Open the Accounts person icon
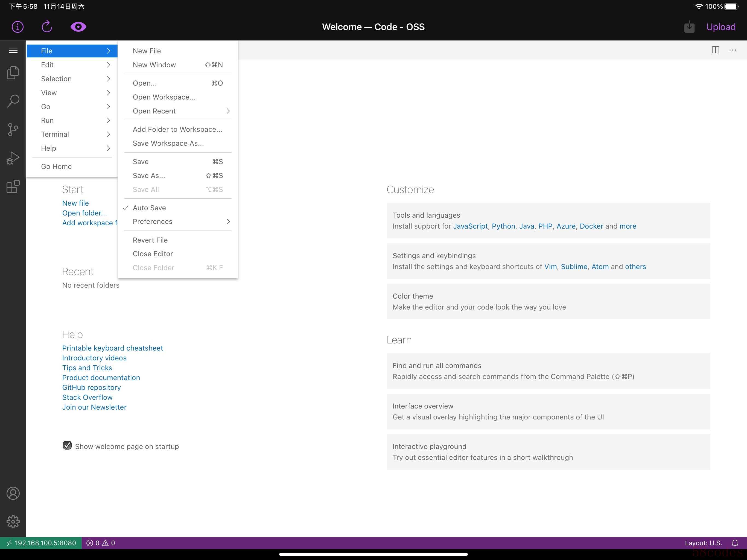This screenshot has height=560, width=747. (13, 493)
